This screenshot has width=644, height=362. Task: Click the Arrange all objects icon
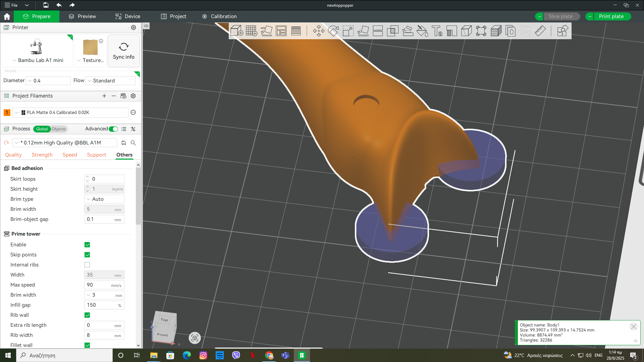(281, 31)
